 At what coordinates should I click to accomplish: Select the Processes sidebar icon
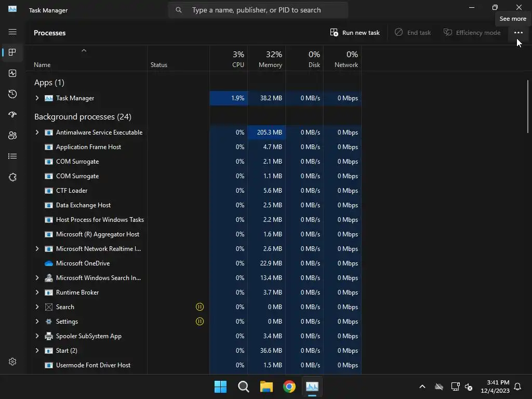pyautogui.click(x=12, y=52)
